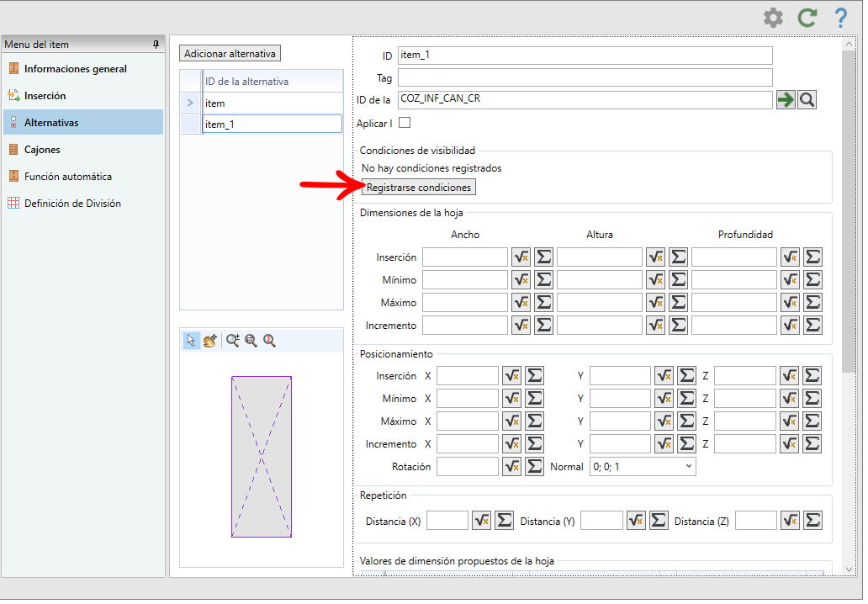The width and height of the screenshot is (868, 604).
Task: Click green arrow next to ID de la
Action: click(x=785, y=99)
